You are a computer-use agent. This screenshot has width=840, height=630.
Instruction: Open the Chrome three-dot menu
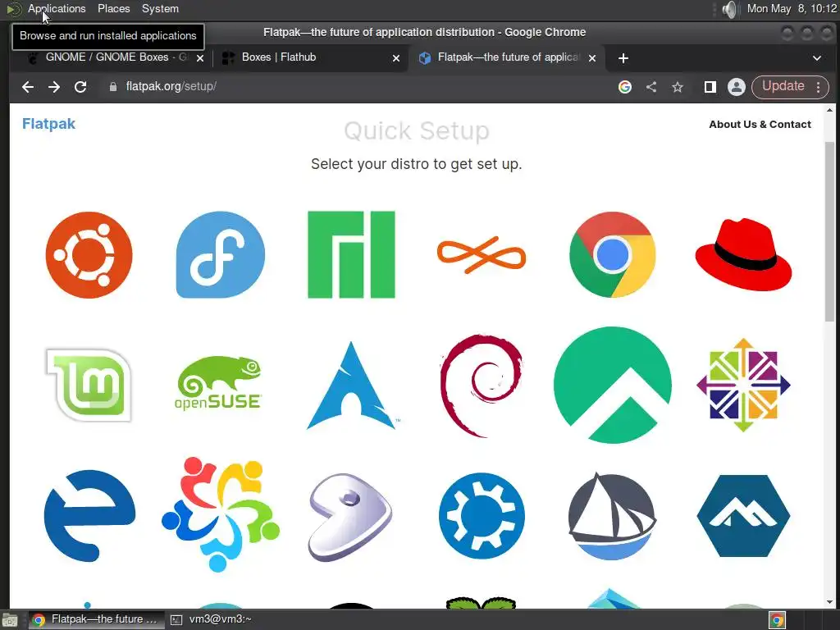pos(819,87)
